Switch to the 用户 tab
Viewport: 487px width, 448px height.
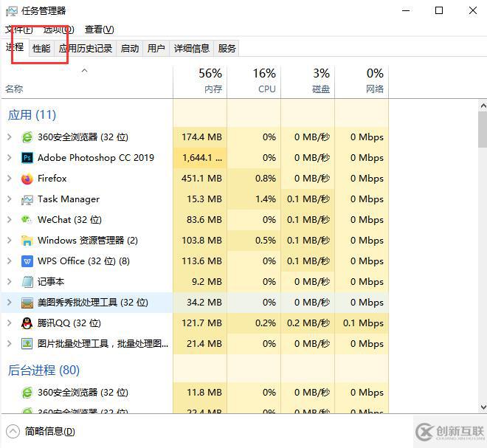156,49
